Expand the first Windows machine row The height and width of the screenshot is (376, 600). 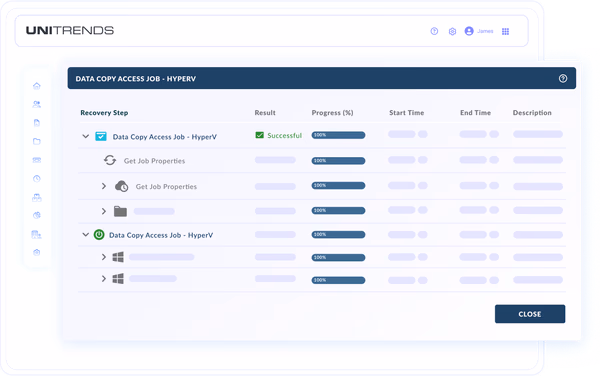[x=104, y=257]
